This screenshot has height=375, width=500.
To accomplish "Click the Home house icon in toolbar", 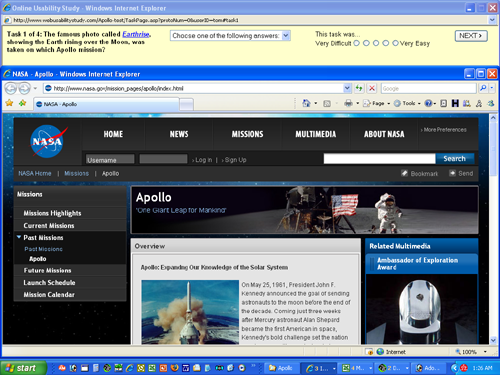I will click(306, 103).
